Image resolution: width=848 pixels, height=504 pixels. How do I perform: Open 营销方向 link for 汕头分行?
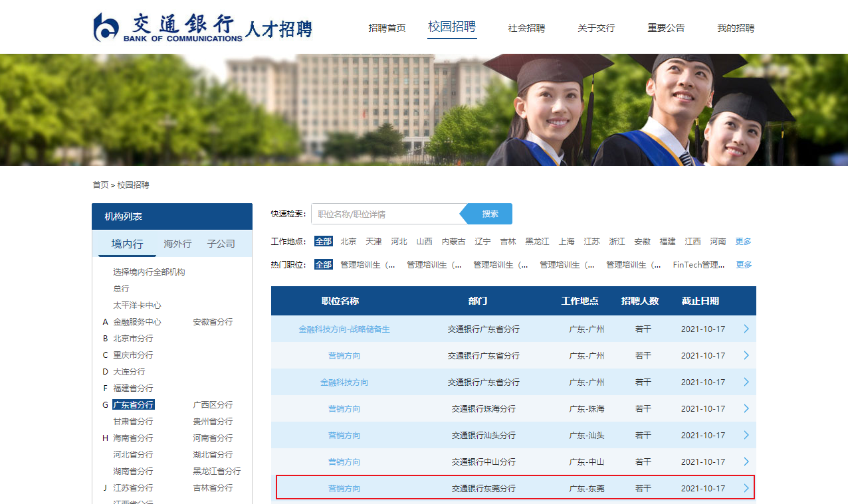[344, 436]
